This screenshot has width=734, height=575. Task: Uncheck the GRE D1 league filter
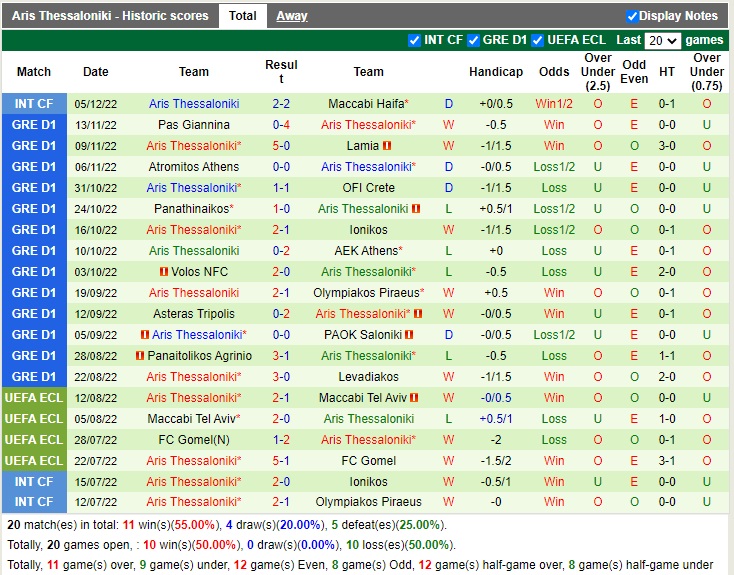click(473, 40)
